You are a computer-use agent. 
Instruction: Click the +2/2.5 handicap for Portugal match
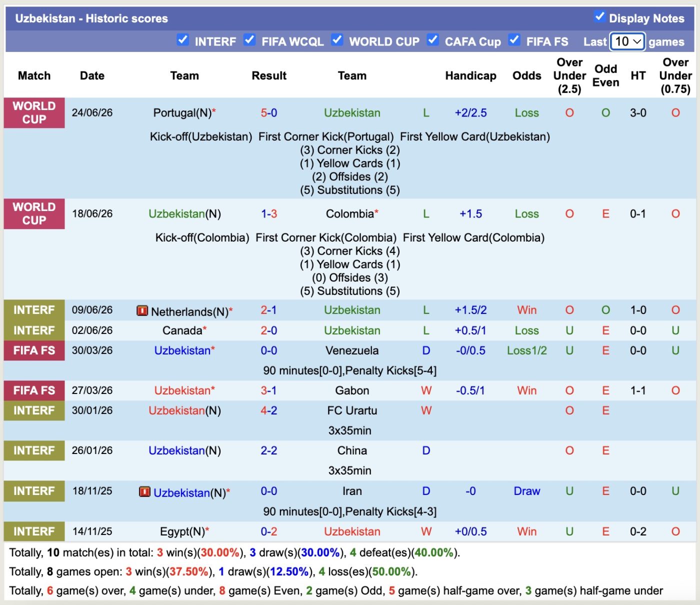[x=470, y=113]
